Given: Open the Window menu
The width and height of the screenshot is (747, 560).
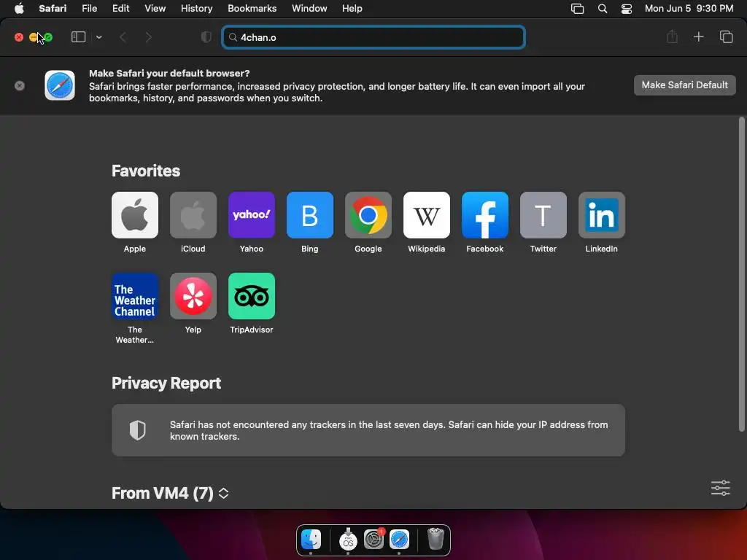Looking at the screenshot, I should (309, 8).
